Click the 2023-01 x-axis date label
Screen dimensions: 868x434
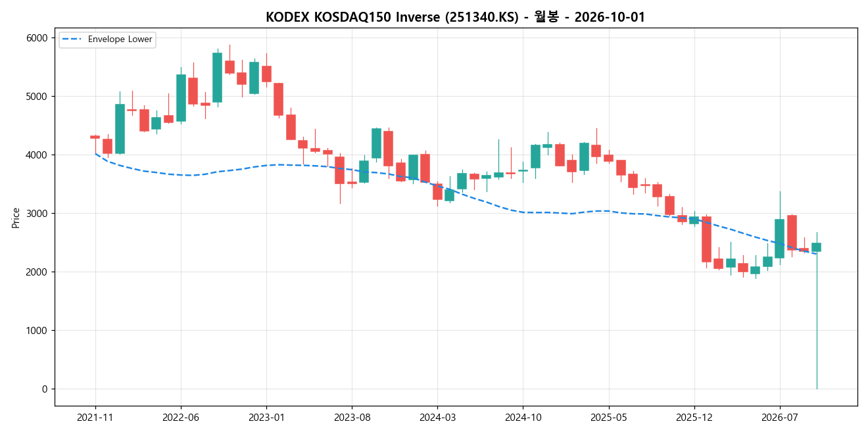pyautogui.click(x=266, y=417)
